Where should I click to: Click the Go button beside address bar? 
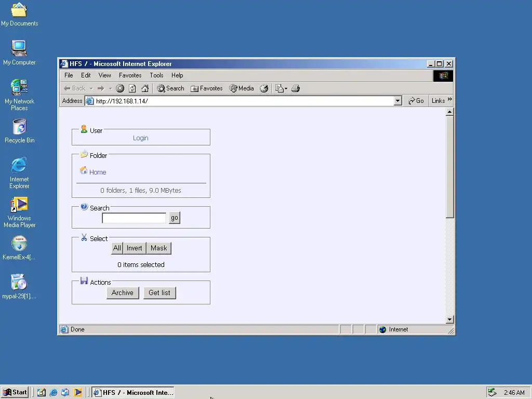[416, 101]
